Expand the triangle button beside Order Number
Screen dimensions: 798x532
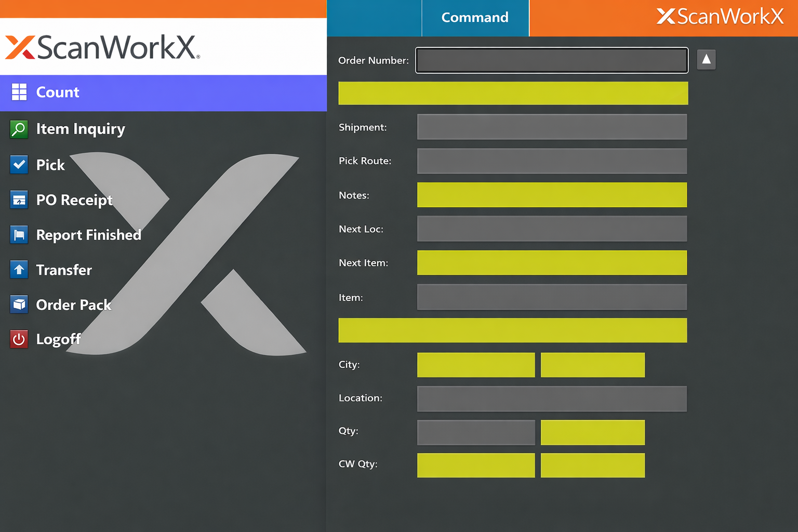coord(706,59)
